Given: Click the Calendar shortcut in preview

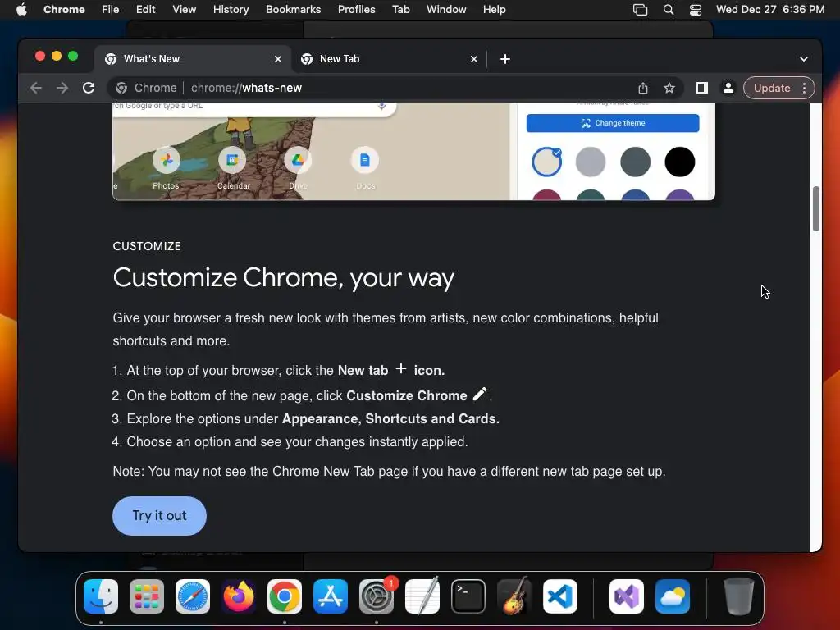Looking at the screenshot, I should pos(233,168).
